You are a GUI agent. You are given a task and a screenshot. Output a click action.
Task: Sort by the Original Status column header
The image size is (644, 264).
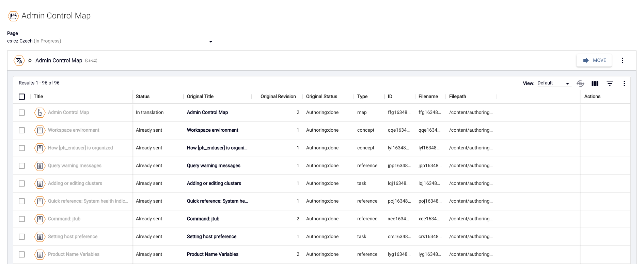coord(321,97)
